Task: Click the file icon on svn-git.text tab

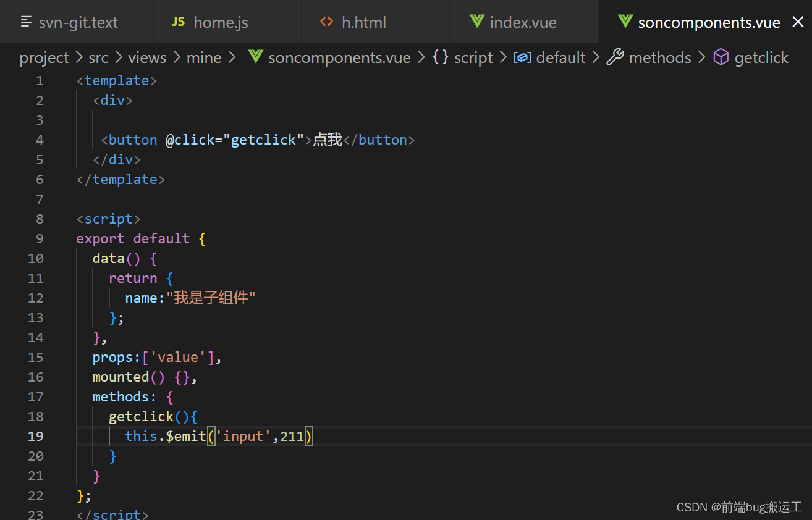Action: click(26, 22)
